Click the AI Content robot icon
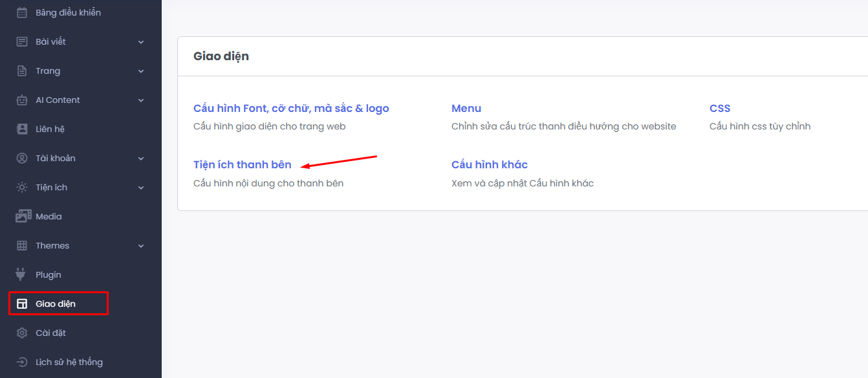This screenshot has width=868, height=378. click(22, 100)
